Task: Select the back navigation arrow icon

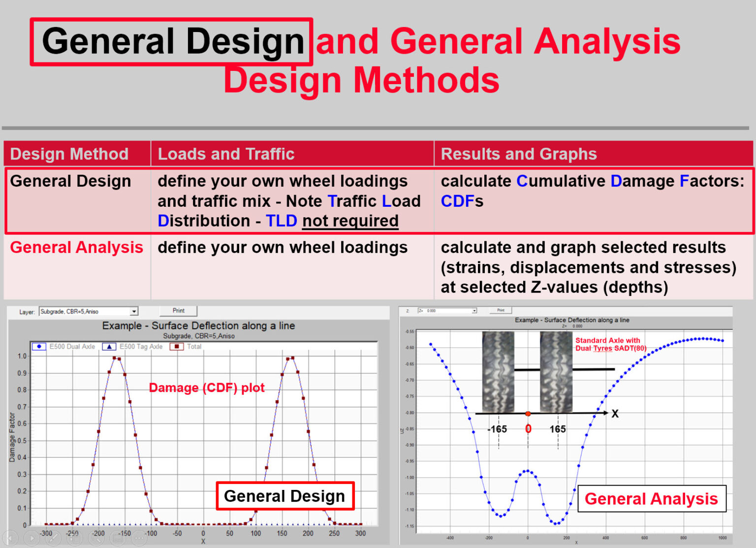Action: coord(10,538)
